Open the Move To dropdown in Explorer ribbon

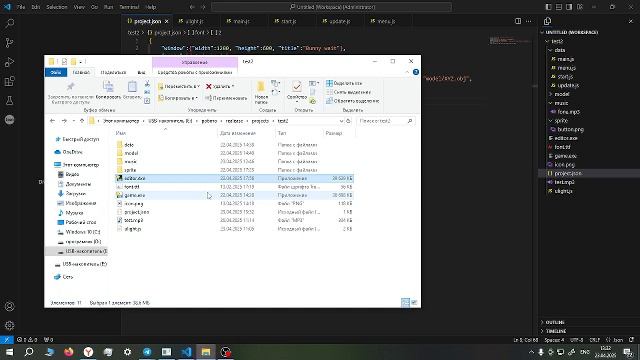[179, 87]
